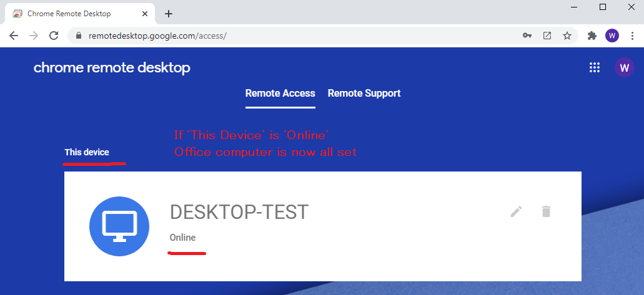This screenshot has height=295, width=644.
Task: Open the DESKTOP-TEST device name
Action: pyautogui.click(x=239, y=212)
